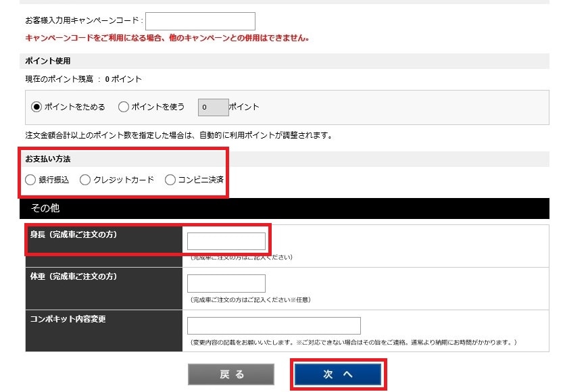Click the お支払い方法 section heading
This screenshot has width=588, height=392.
click(48, 159)
